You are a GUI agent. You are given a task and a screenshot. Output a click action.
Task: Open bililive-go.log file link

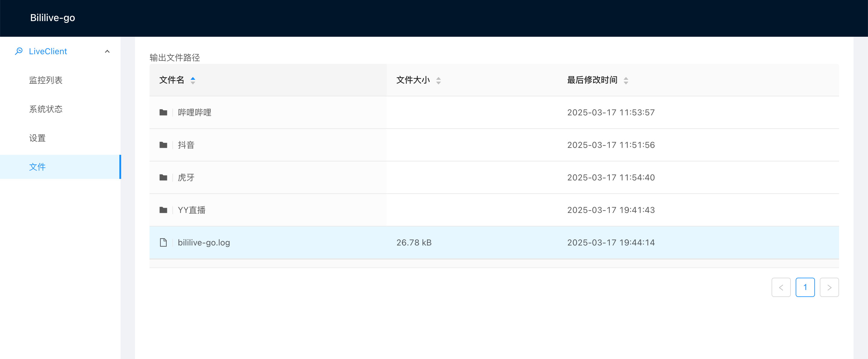(x=204, y=242)
